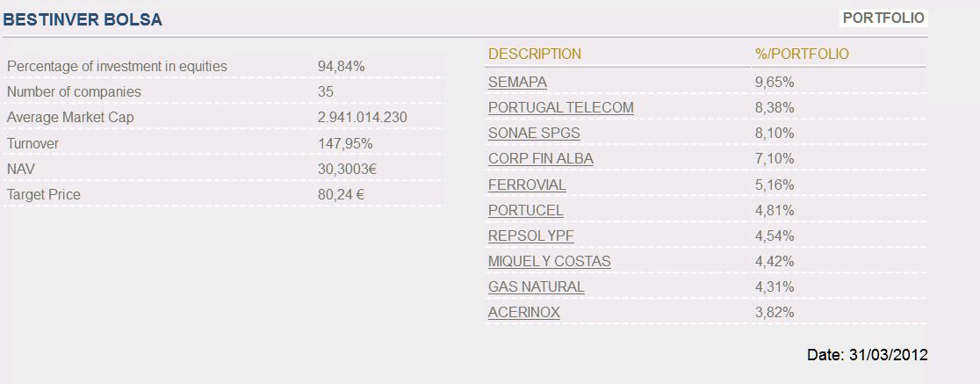Image resolution: width=980 pixels, height=384 pixels.
Task: Click the Target Price value 80,24 €
Action: coord(341,194)
